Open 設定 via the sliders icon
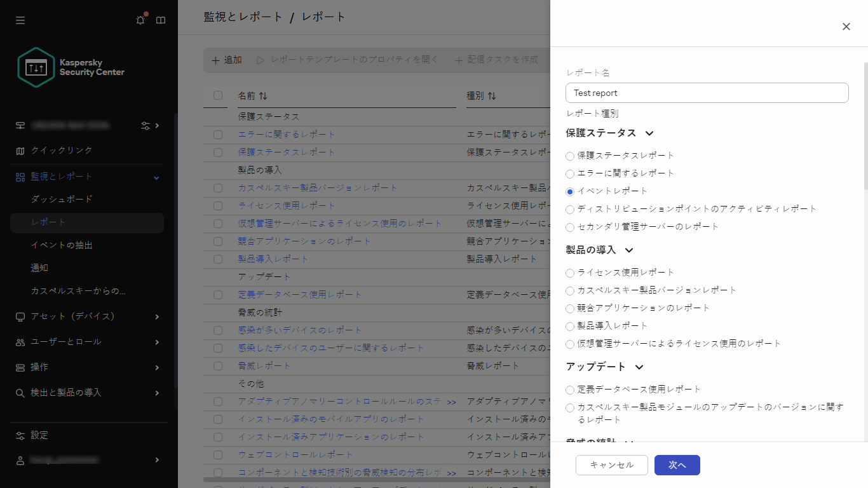 20,435
